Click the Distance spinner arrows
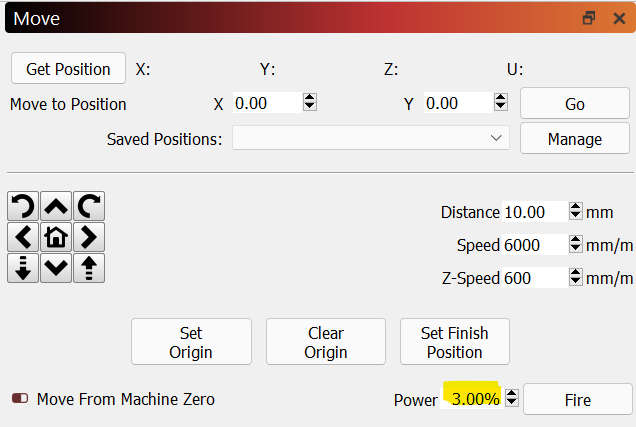636x427 pixels. 576,211
